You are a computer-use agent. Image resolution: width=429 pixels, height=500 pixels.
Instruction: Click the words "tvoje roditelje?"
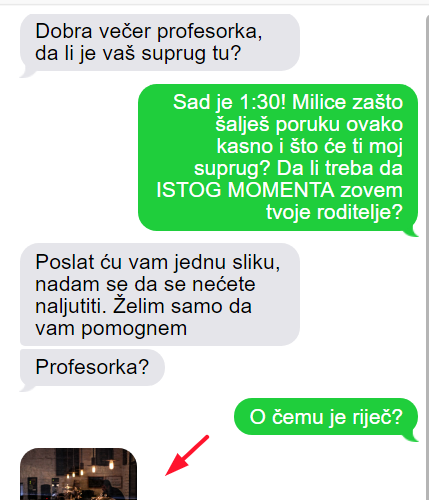335,212
